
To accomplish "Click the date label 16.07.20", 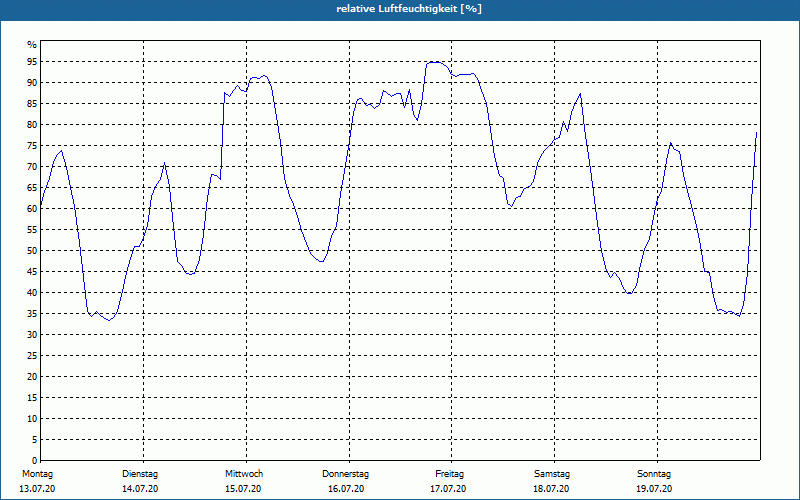I will [x=346, y=489].
